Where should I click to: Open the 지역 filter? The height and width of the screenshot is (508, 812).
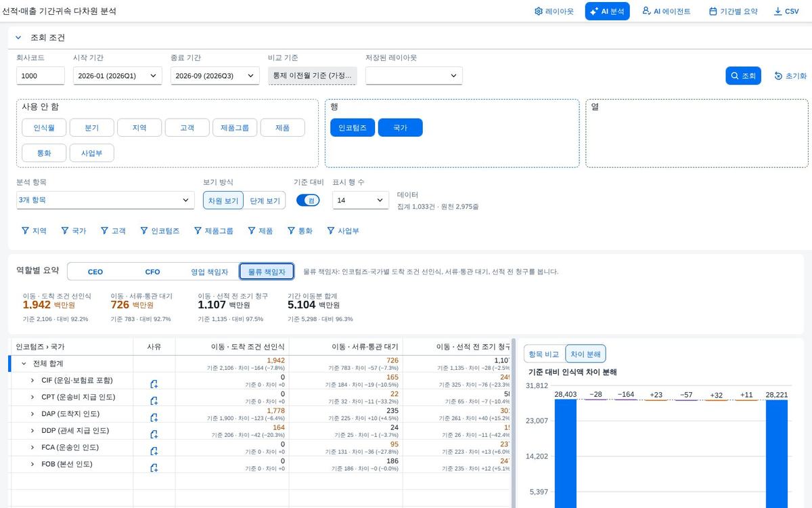coord(35,231)
